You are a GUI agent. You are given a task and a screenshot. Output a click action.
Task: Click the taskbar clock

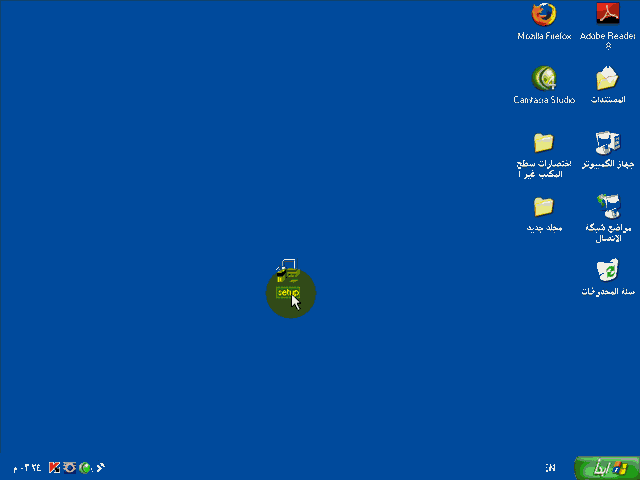pyautogui.click(x=27, y=468)
